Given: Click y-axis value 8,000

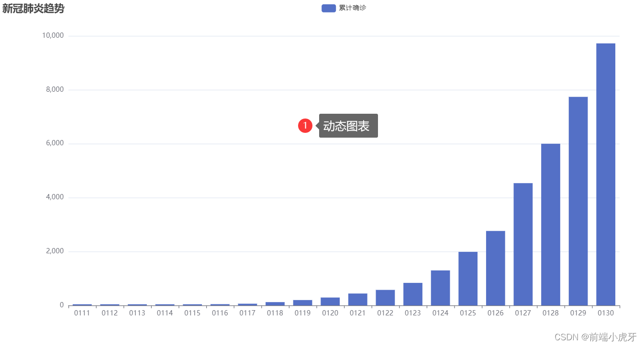Looking at the screenshot, I should tap(55, 90).
